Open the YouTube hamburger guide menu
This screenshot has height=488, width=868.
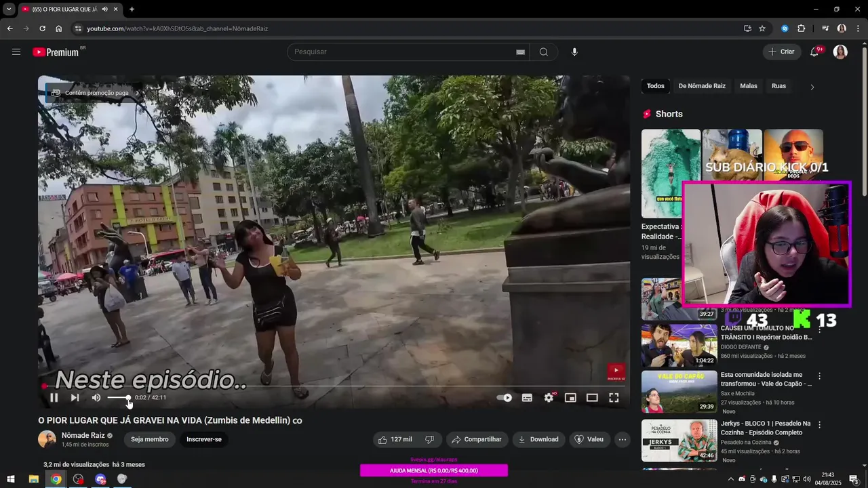click(x=16, y=52)
